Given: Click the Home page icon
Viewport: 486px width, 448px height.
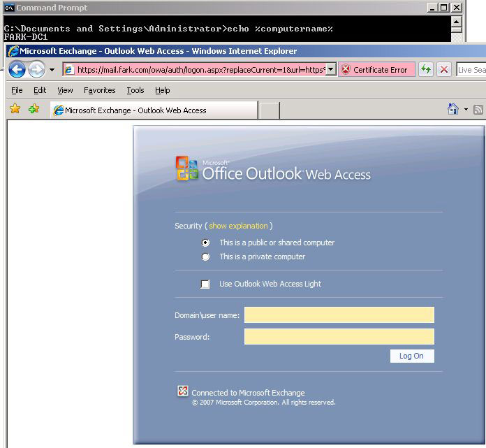Looking at the screenshot, I should [453, 110].
